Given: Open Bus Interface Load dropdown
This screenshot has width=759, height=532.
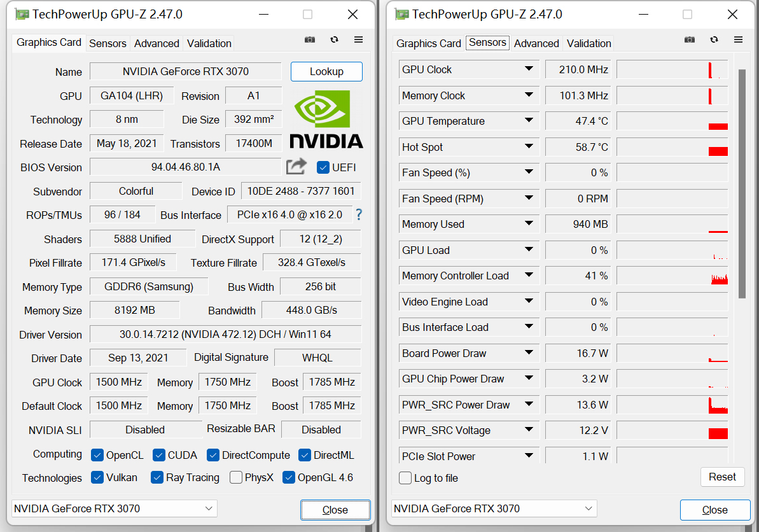Looking at the screenshot, I should point(529,326).
